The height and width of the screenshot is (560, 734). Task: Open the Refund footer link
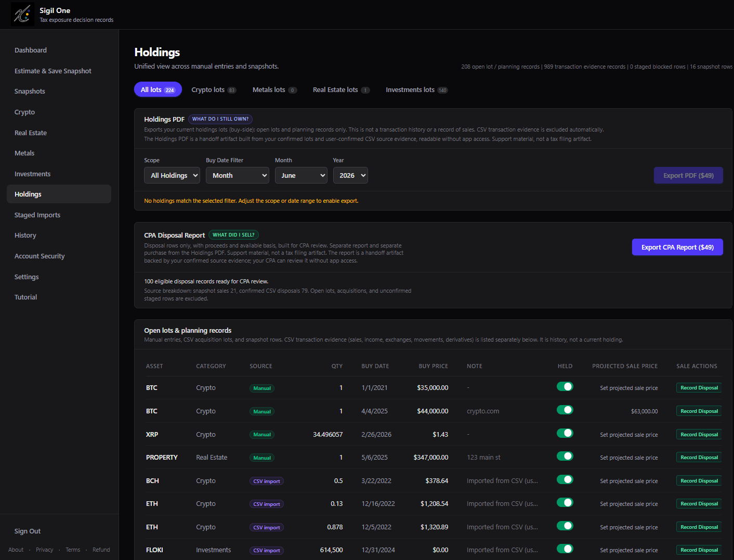click(101, 550)
